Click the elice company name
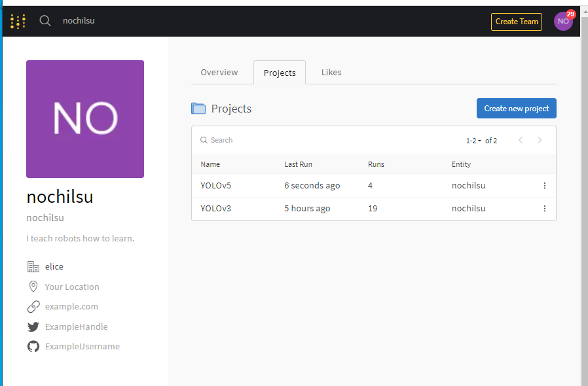Image resolution: width=588 pixels, height=386 pixels. (54, 266)
